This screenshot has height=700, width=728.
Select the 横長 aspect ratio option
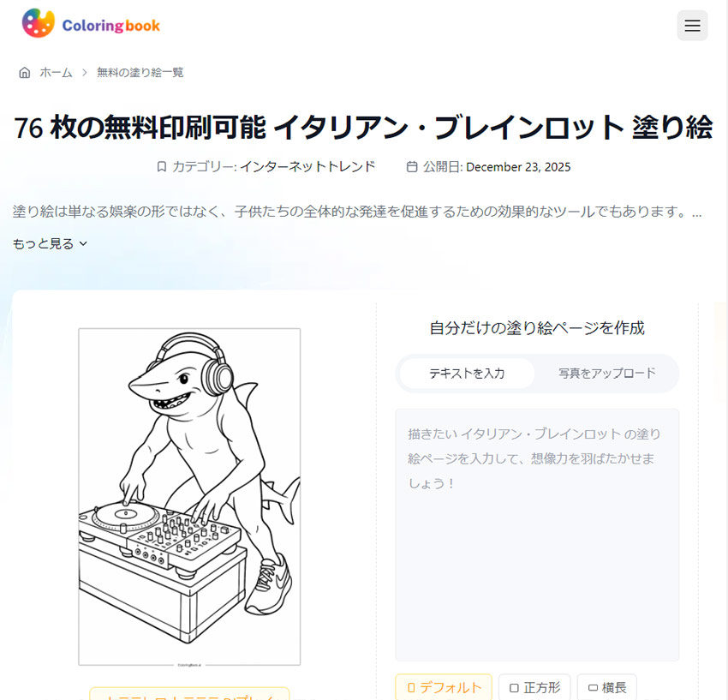[607, 687]
